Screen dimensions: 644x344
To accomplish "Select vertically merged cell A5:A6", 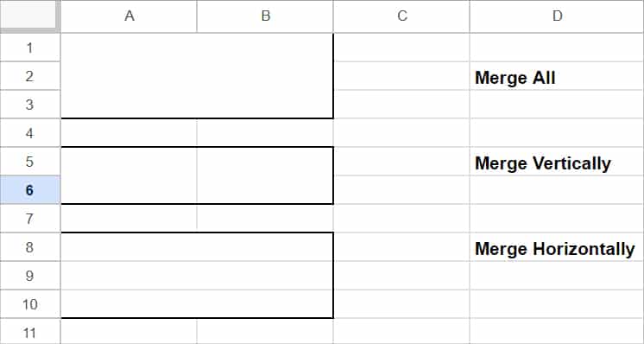I will click(129, 175).
